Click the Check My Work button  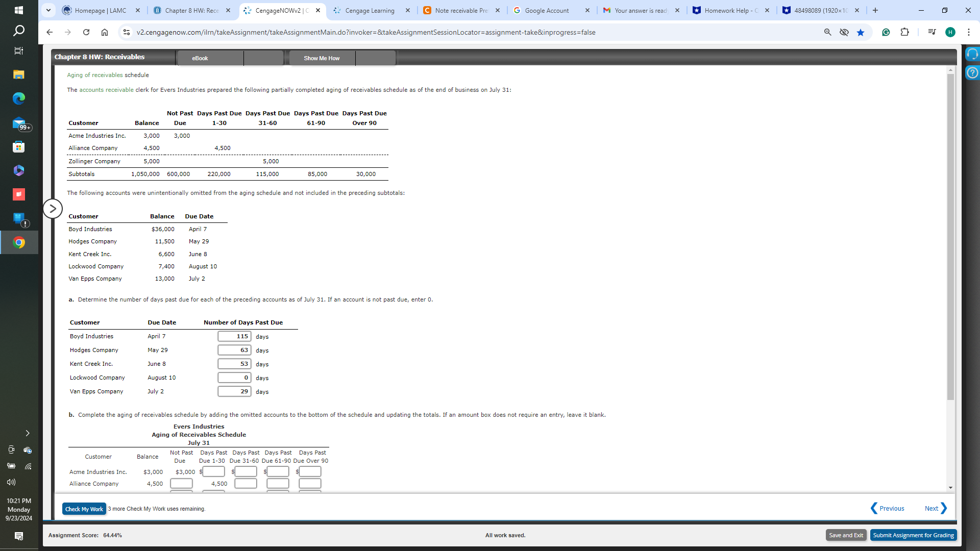(84, 509)
